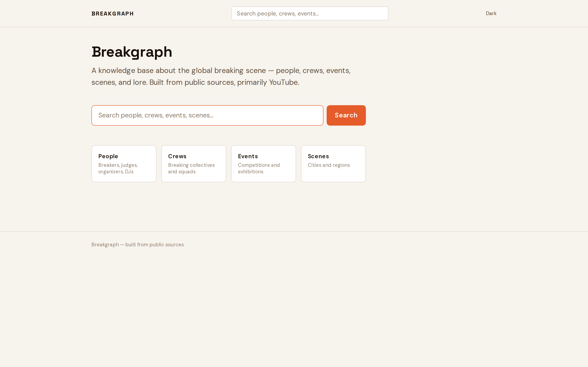The width and height of the screenshot is (588, 367).
Task: Click 'Cities and regions' description text
Action: 329,165
